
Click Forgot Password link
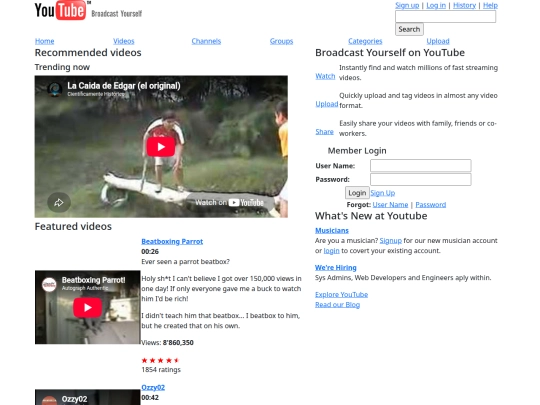click(x=430, y=205)
